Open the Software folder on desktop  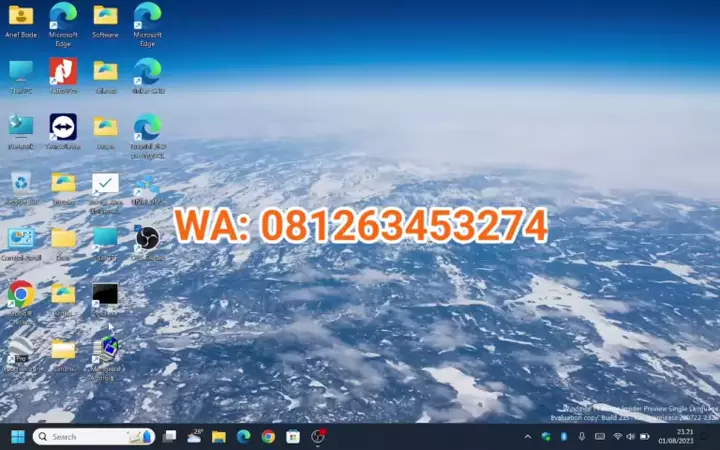coord(105,16)
